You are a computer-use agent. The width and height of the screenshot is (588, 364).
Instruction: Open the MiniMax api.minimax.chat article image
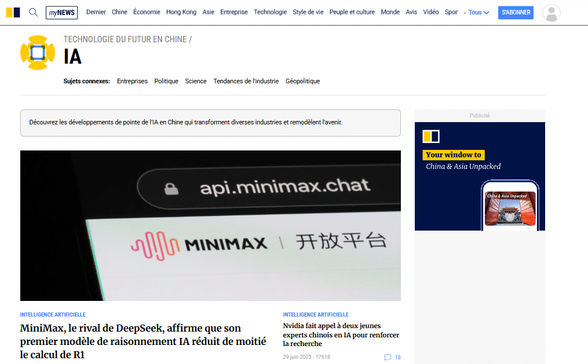pos(210,226)
